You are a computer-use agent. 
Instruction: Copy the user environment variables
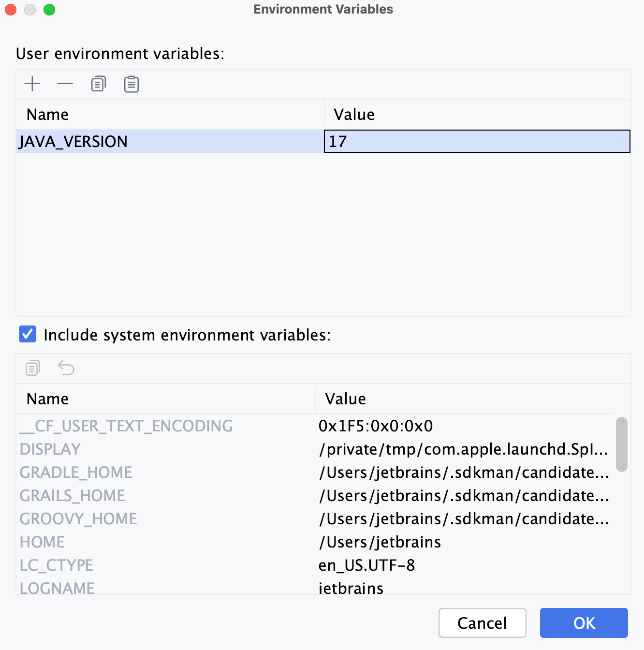(98, 83)
